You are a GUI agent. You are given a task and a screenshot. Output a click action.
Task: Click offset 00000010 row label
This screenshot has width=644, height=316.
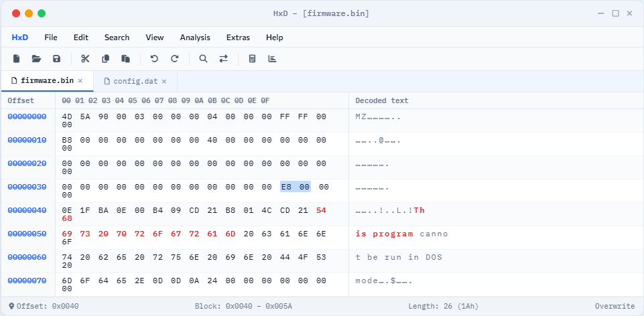[27, 140]
